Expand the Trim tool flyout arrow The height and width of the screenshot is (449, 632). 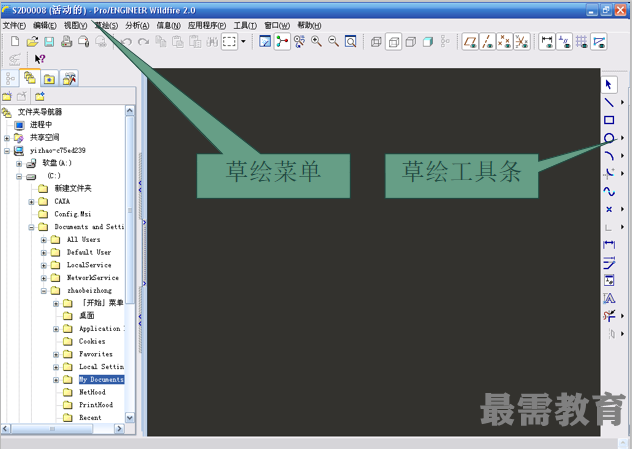point(622,316)
